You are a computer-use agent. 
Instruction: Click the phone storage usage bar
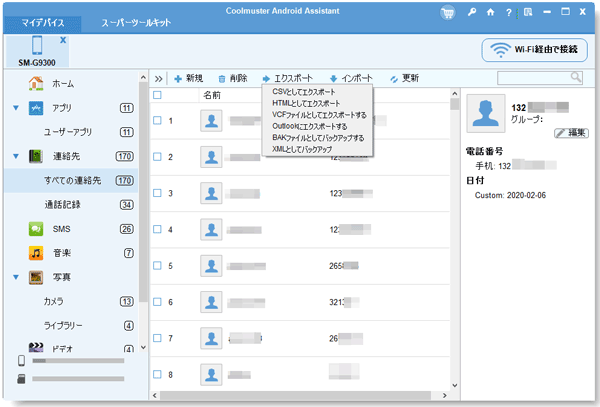click(78, 361)
